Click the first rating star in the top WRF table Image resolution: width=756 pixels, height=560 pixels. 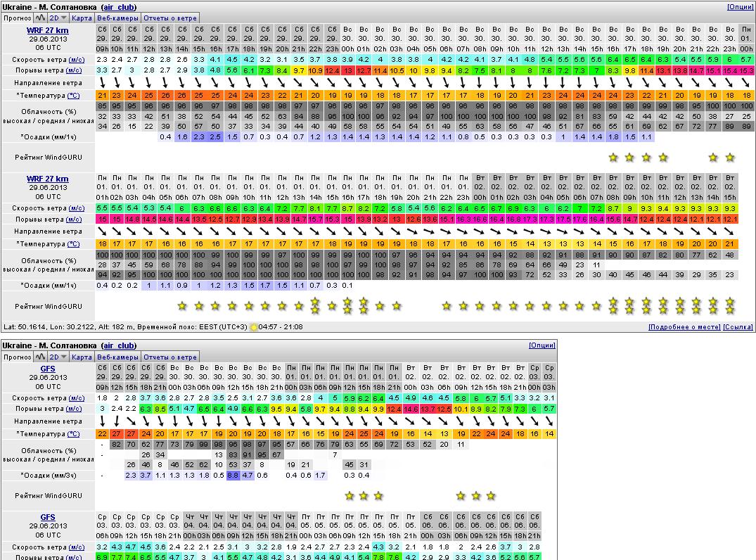[613, 158]
